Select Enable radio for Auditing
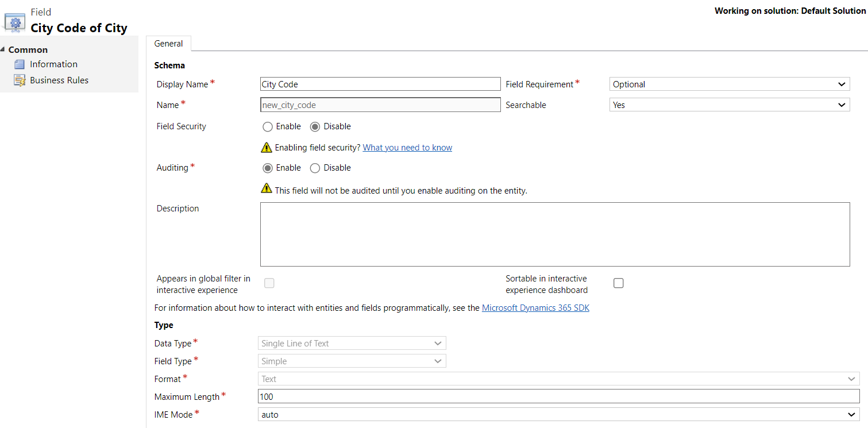Image resolution: width=868 pixels, height=428 pixels. [268, 168]
